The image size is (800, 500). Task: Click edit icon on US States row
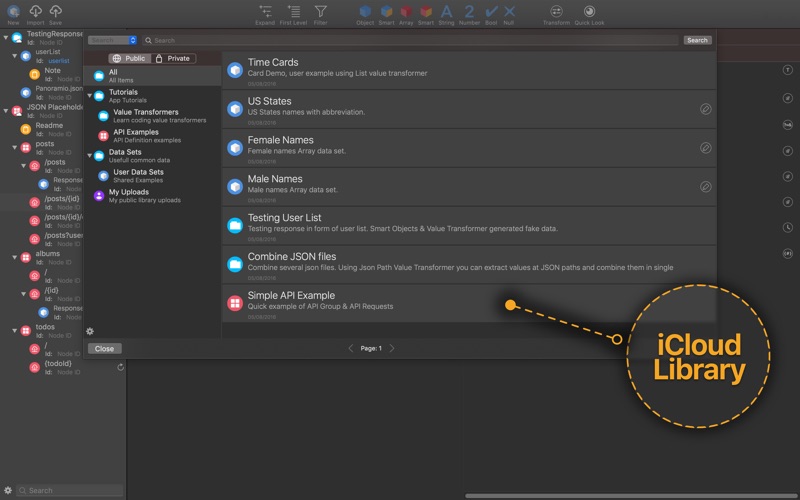pyautogui.click(x=706, y=109)
